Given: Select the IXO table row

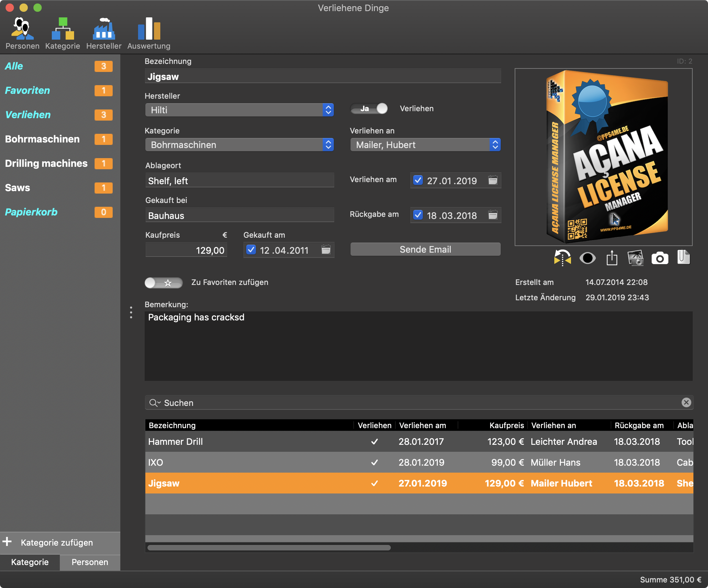Looking at the screenshot, I should (x=419, y=462).
